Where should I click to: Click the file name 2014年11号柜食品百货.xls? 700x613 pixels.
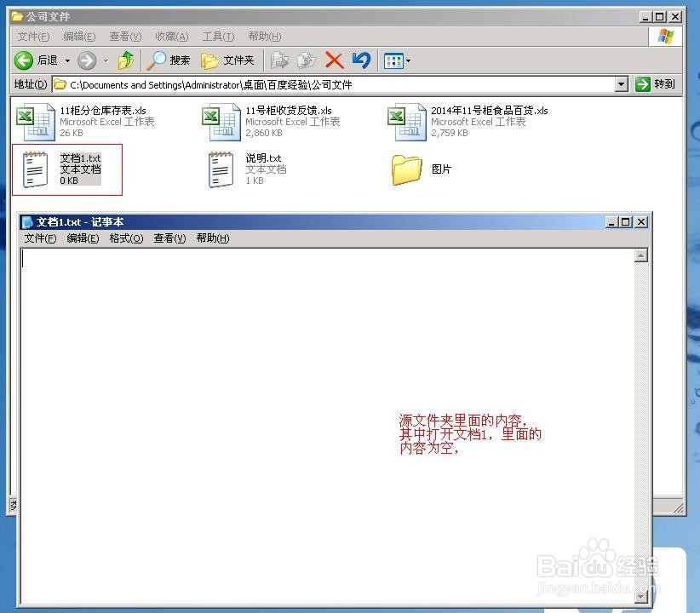tap(490, 111)
